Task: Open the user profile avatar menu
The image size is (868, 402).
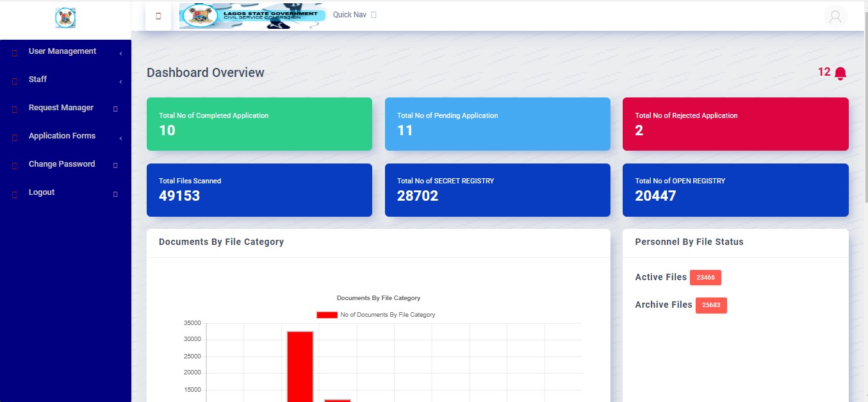Action: pyautogui.click(x=835, y=17)
